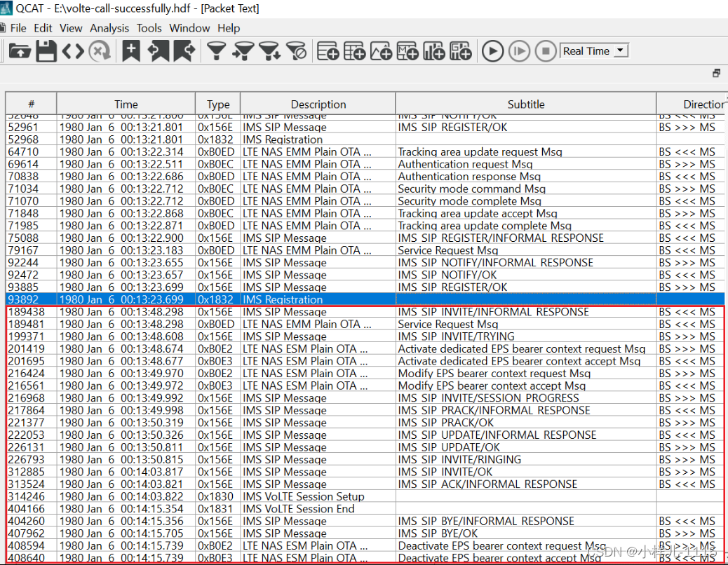Open the Tools menu
Screen dimensions: 728x565
coord(149,28)
